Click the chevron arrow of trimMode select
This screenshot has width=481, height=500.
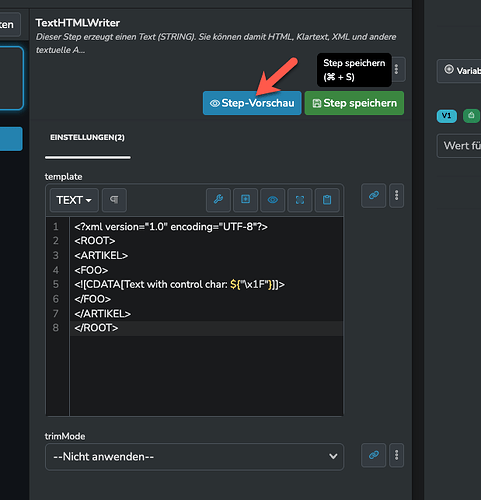[x=333, y=456]
